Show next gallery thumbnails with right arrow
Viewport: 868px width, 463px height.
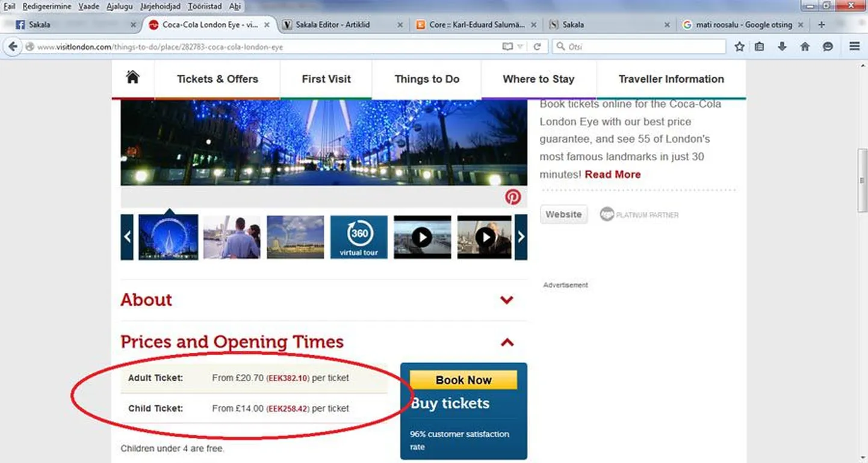pos(521,237)
